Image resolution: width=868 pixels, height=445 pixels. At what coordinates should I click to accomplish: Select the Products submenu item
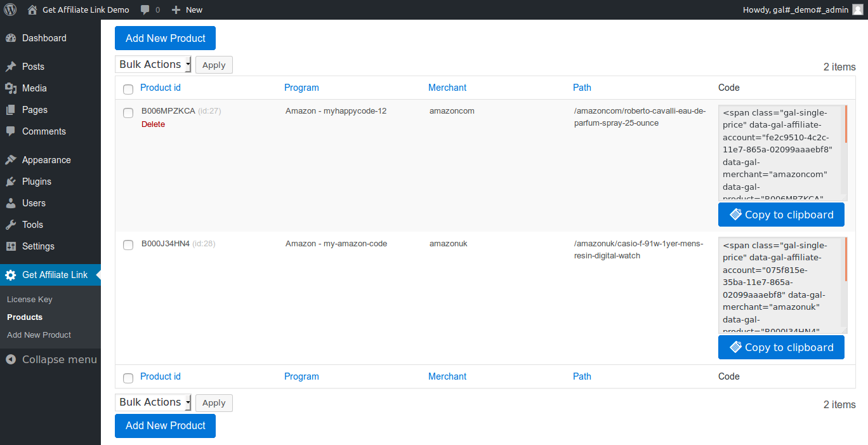25,317
